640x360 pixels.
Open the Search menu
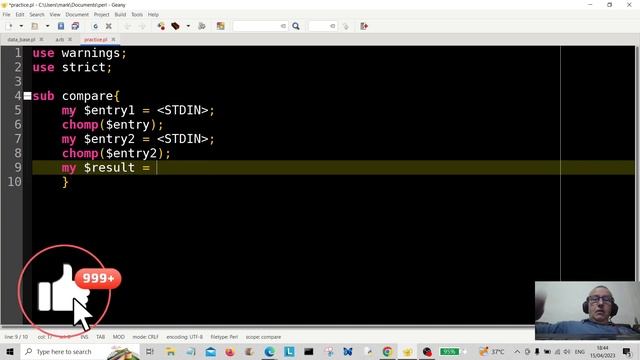click(37, 14)
